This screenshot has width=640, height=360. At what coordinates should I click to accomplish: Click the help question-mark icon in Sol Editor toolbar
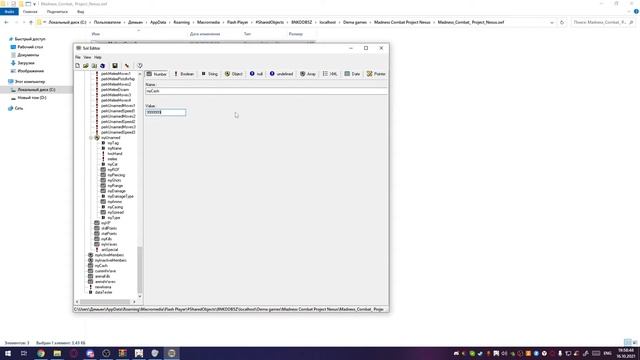tap(140, 66)
